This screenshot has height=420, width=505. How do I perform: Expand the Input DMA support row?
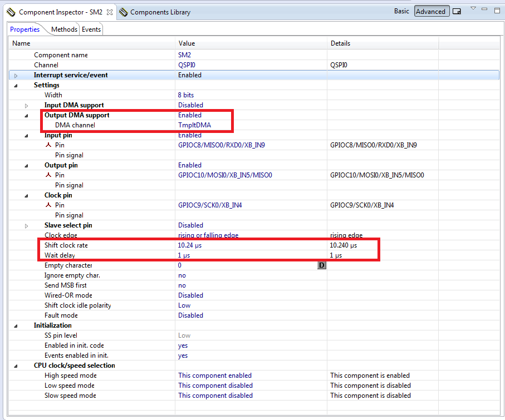pos(26,105)
